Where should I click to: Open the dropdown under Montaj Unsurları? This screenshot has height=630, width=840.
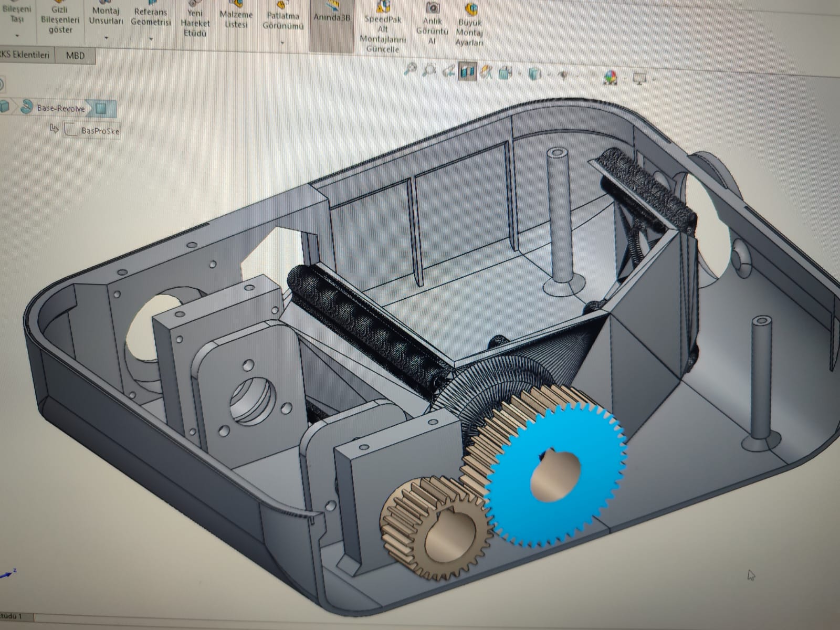click(106, 38)
